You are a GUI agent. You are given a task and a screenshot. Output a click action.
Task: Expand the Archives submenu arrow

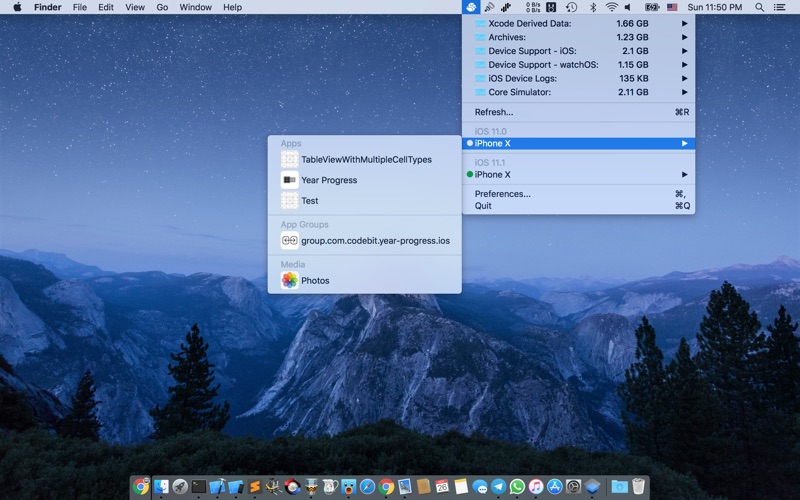coord(684,37)
